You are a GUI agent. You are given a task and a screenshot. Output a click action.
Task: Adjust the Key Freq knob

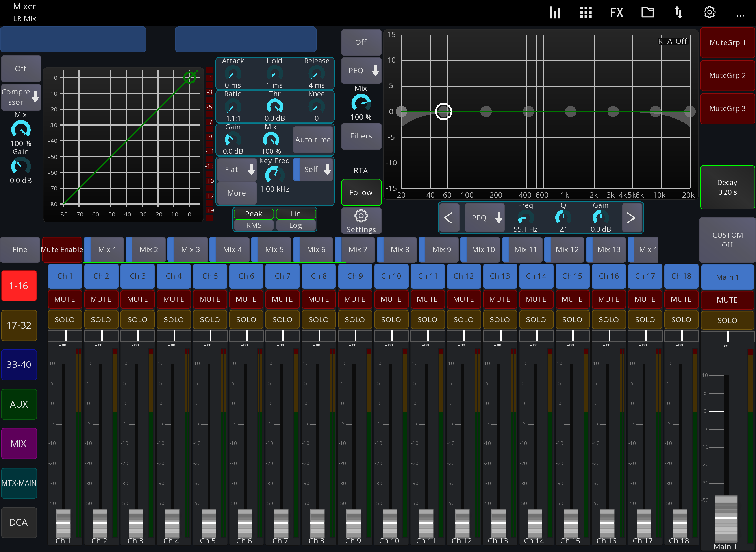274,174
